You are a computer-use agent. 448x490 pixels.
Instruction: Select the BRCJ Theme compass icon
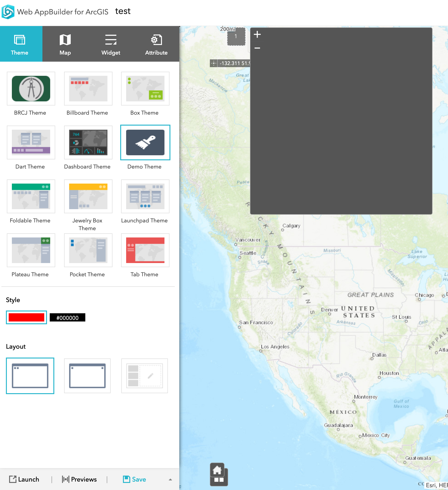click(31, 89)
